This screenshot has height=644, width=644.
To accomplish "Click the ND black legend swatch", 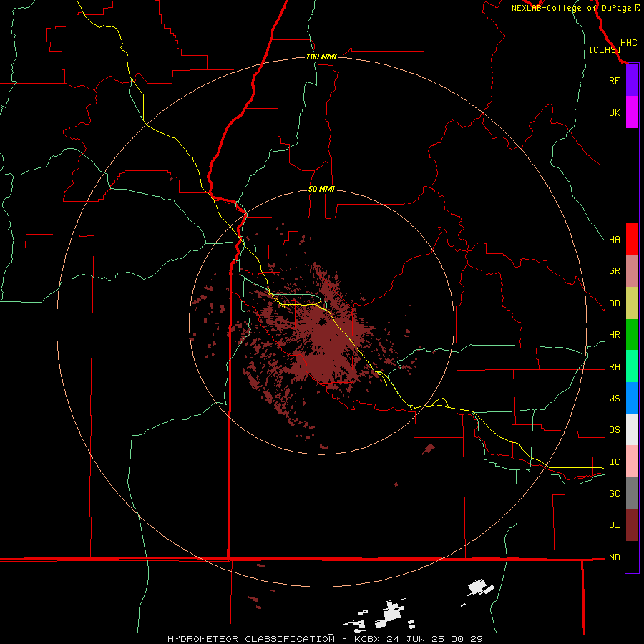I will coord(632,557).
